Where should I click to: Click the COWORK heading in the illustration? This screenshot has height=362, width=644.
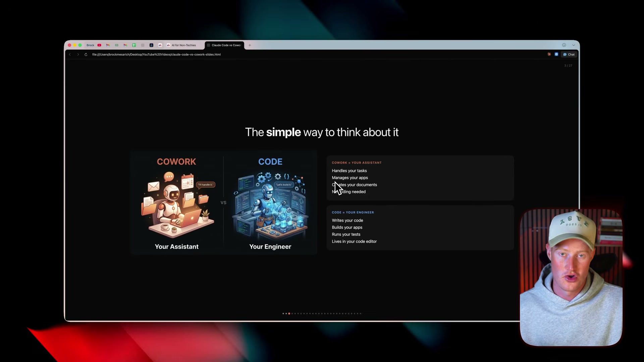pyautogui.click(x=176, y=162)
